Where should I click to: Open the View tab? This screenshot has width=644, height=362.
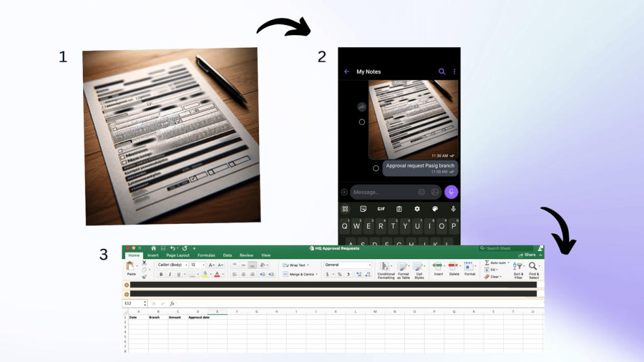(x=266, y=255)
